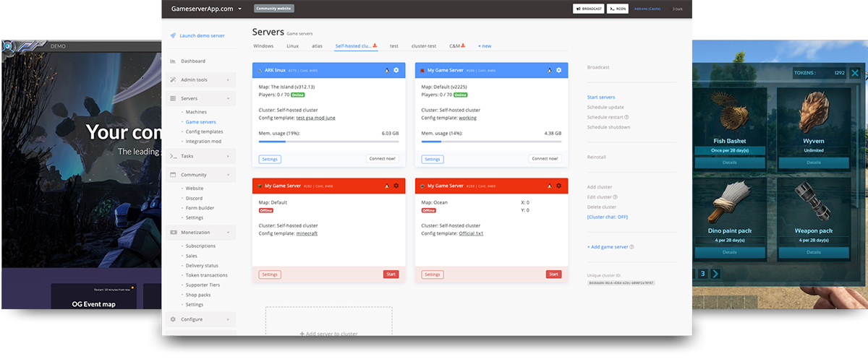This screenshot has width=868, height=359.
Task: Click the RCON button in top bar
Action: pyautogui.click(x=617, y=9)
